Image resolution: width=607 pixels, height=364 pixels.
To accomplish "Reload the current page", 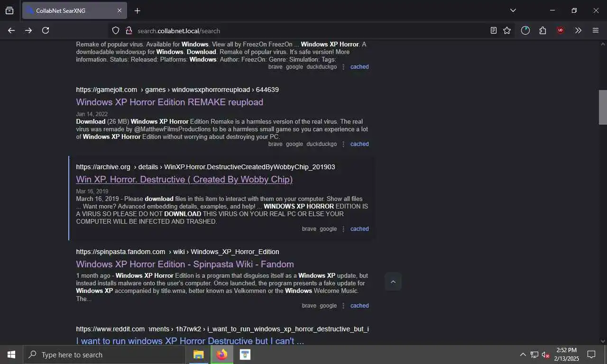I will pos(46,30).
